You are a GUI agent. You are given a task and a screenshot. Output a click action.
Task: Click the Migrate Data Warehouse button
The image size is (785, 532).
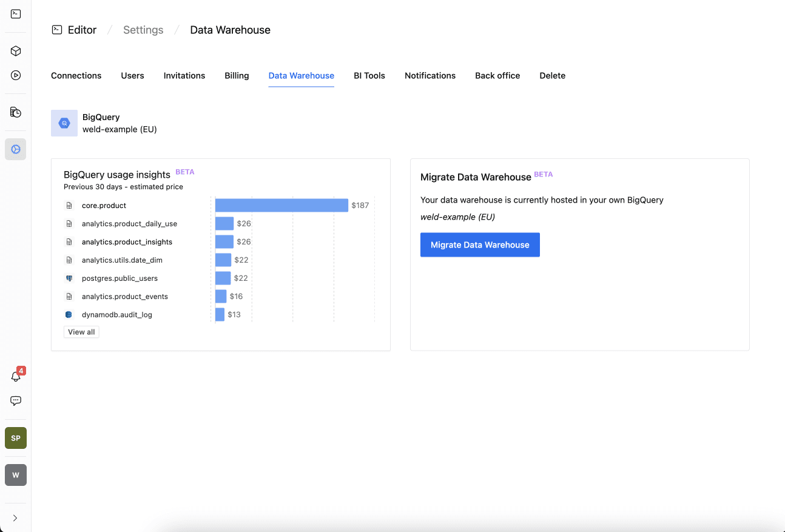tap(480, 245)
